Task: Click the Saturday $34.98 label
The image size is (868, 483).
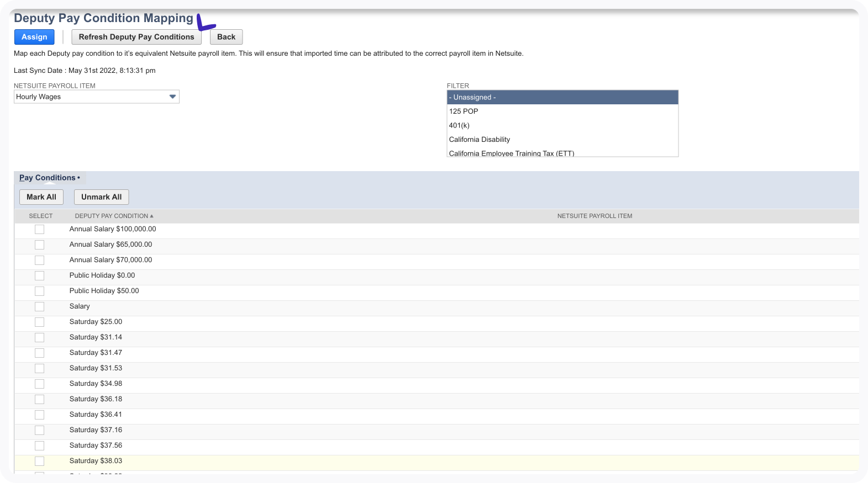Action: [x=96, y=384]
